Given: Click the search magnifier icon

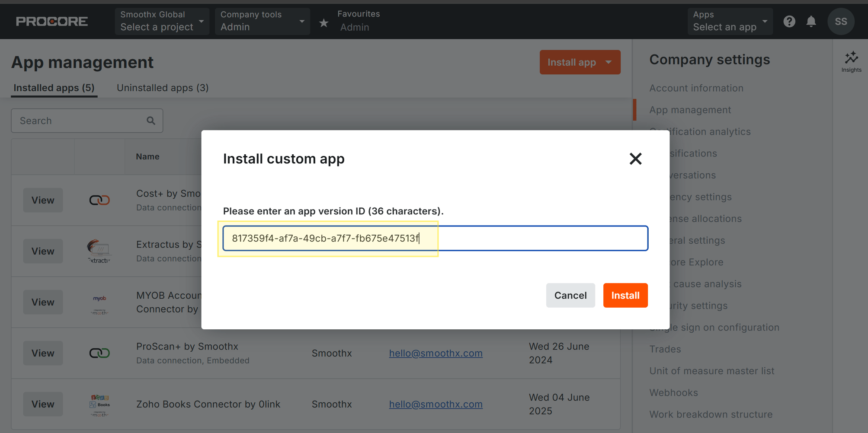Looking at the screenshot, I should point(151,121).
